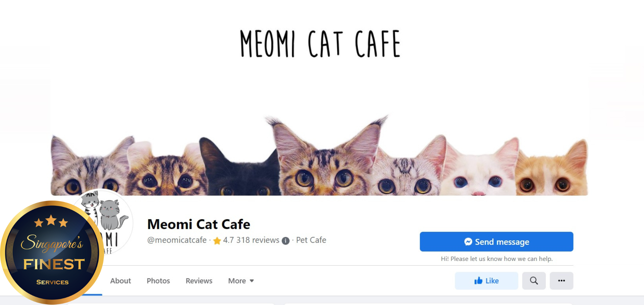Open the 4.7 318 reviews link
The height and width of the screenshot is (305, 644).
coord(251,240)
